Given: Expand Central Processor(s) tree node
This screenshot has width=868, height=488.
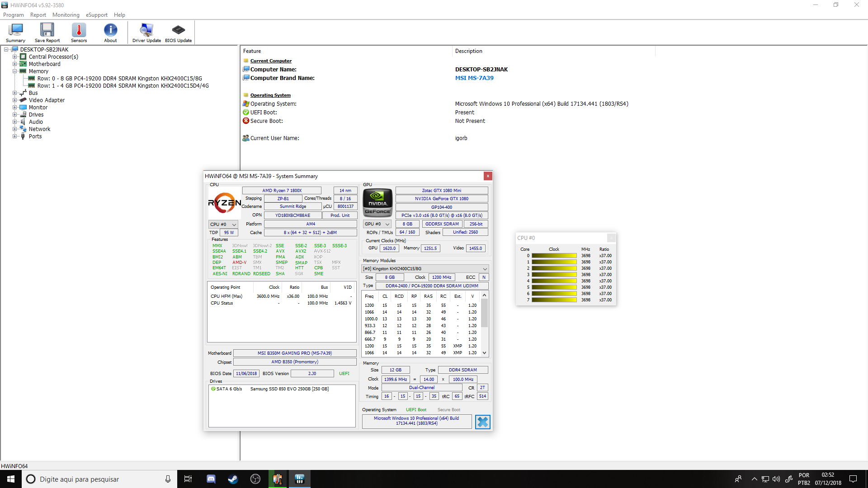Looking at the screenshot, I should [14, 57].
